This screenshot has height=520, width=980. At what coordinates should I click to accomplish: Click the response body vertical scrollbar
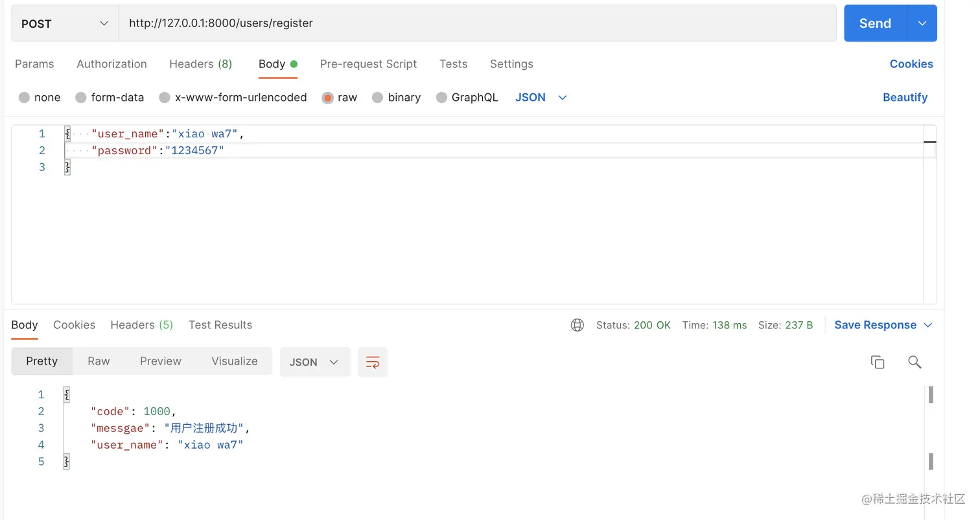[x=931, y=427]
